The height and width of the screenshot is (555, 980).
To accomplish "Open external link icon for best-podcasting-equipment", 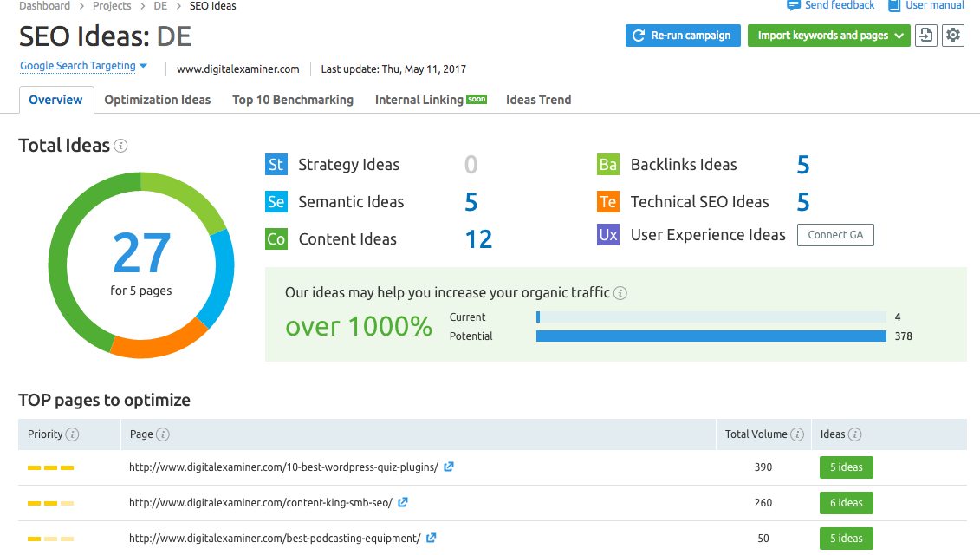I will coord(431,538).
